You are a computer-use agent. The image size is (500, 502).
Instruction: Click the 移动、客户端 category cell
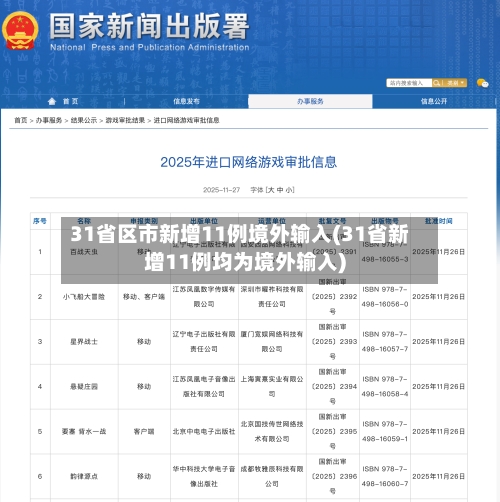144,297
